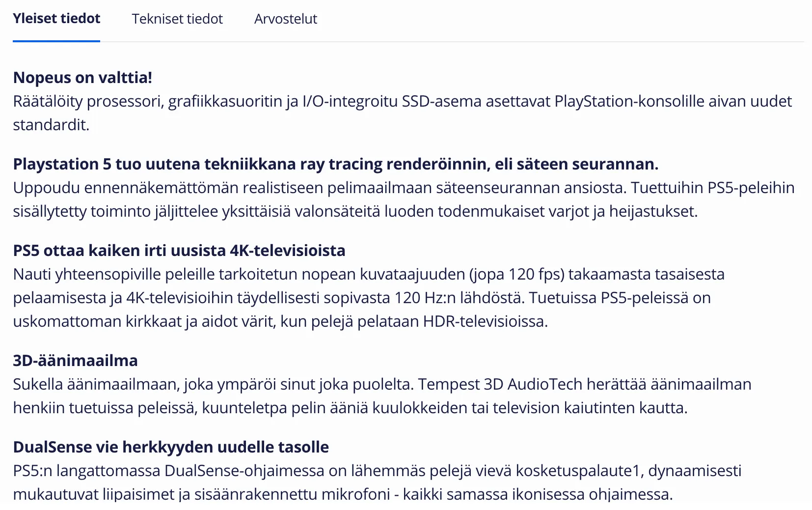Click the '3D-äänimaailma' heading

75,361
